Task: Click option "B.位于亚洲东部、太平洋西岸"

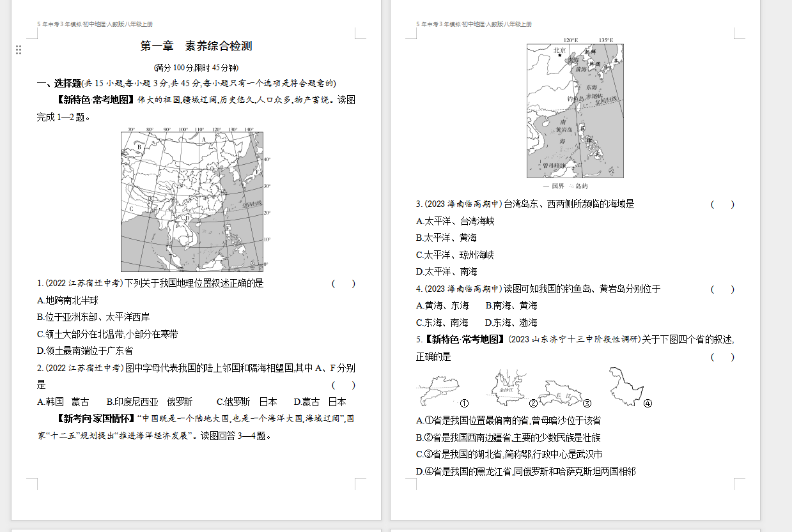Action: coord(94,317)
